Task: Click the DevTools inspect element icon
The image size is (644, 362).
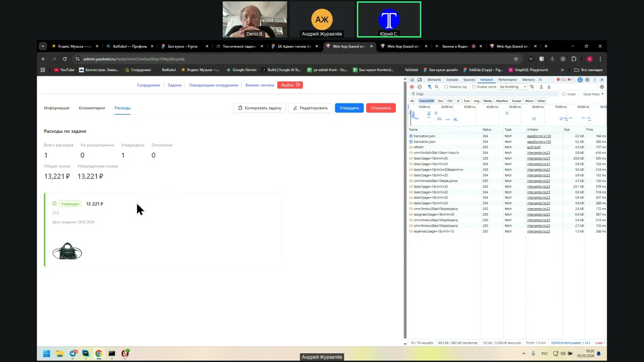Action: pyautogui.click(x=412, y=80)
